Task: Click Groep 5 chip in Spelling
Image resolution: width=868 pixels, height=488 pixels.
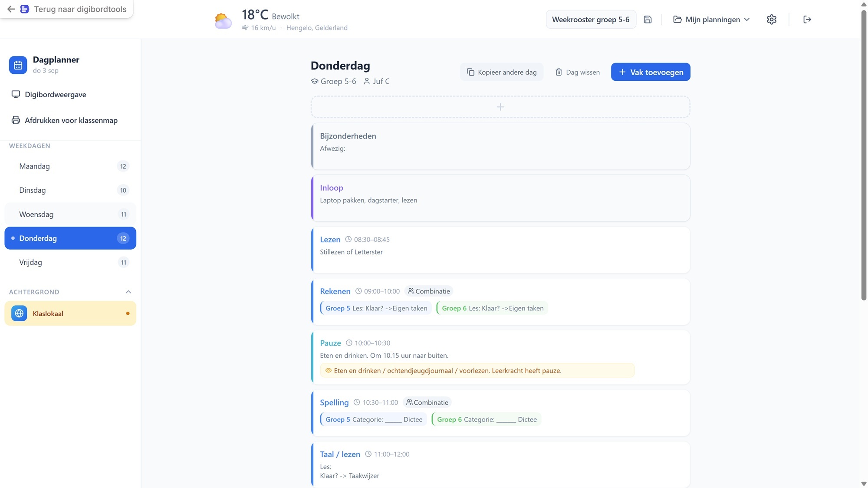Action: [x=374, y=419]
